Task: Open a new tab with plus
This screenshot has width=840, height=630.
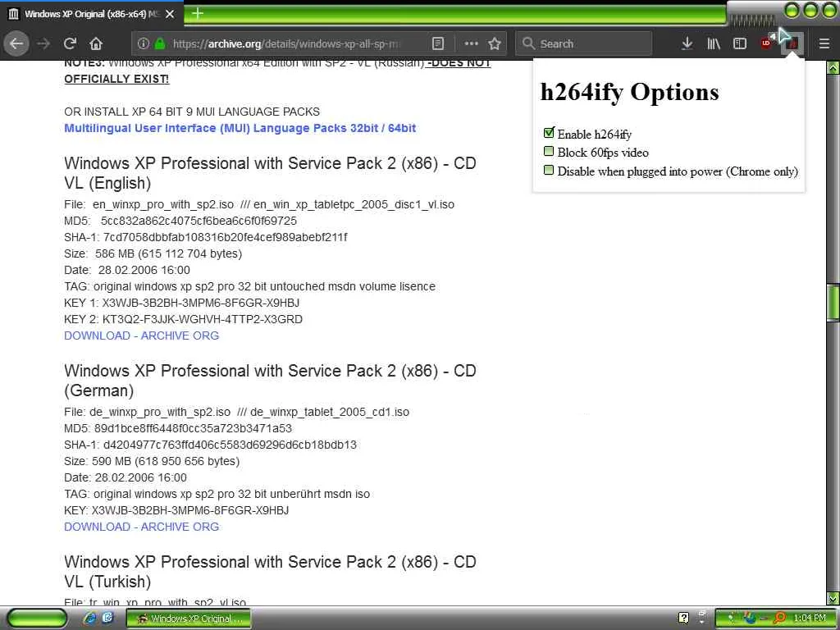Action: (198, 13)
